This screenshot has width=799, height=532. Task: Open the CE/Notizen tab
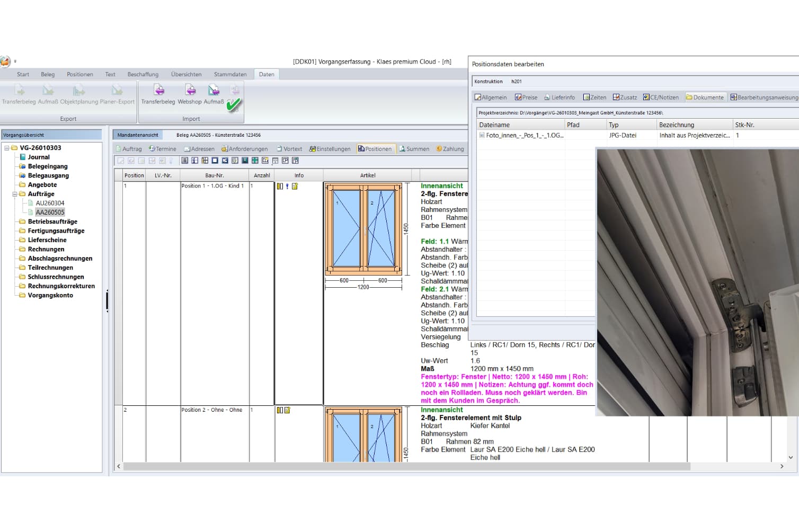pyautogui.click(x=661, y=97)
